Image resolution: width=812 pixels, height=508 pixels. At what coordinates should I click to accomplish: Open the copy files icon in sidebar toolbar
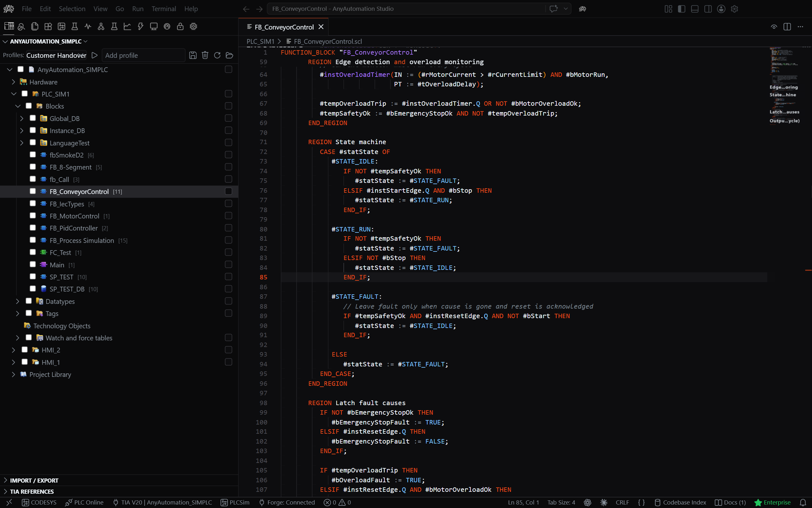35,26
